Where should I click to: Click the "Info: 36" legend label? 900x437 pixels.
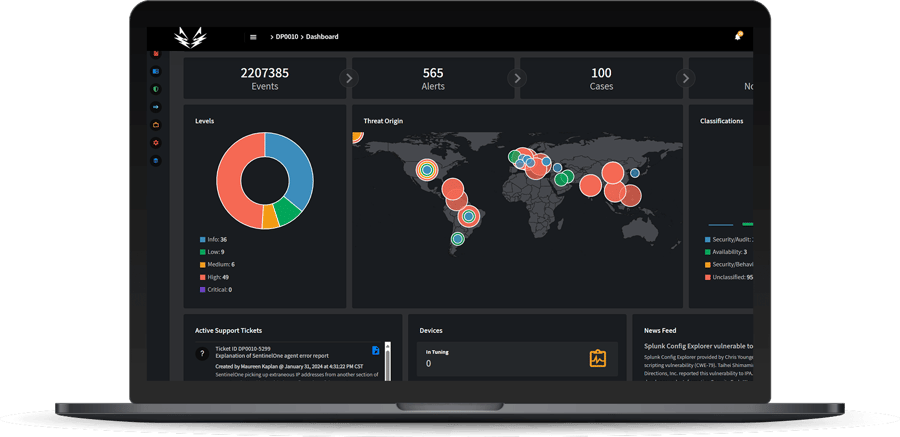[x=216, y=239]
